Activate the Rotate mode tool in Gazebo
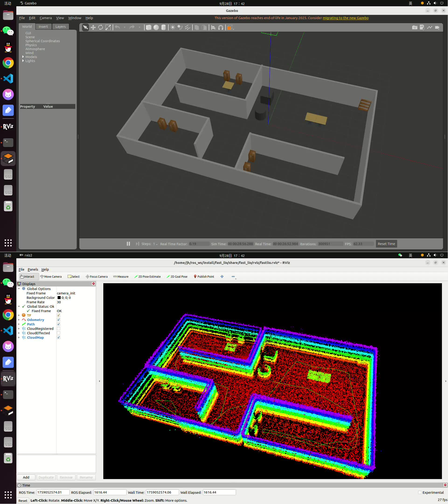The image size is (448, 504). coord(101,27)
